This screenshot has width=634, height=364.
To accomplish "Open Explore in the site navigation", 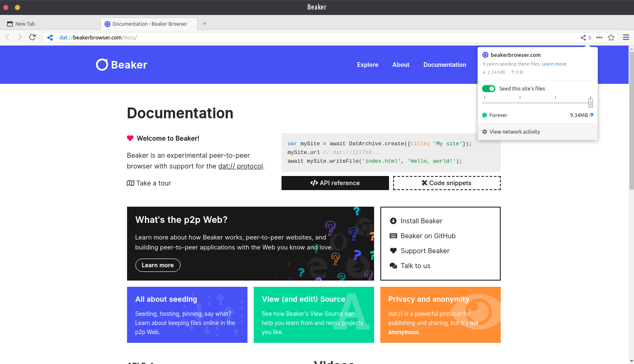I will (367, 65).
